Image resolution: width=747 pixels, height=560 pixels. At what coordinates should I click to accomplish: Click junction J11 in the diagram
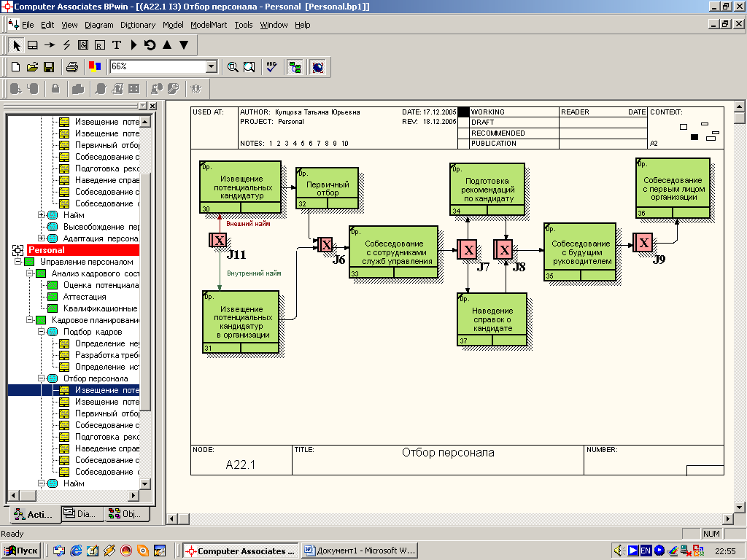(217, 240)
